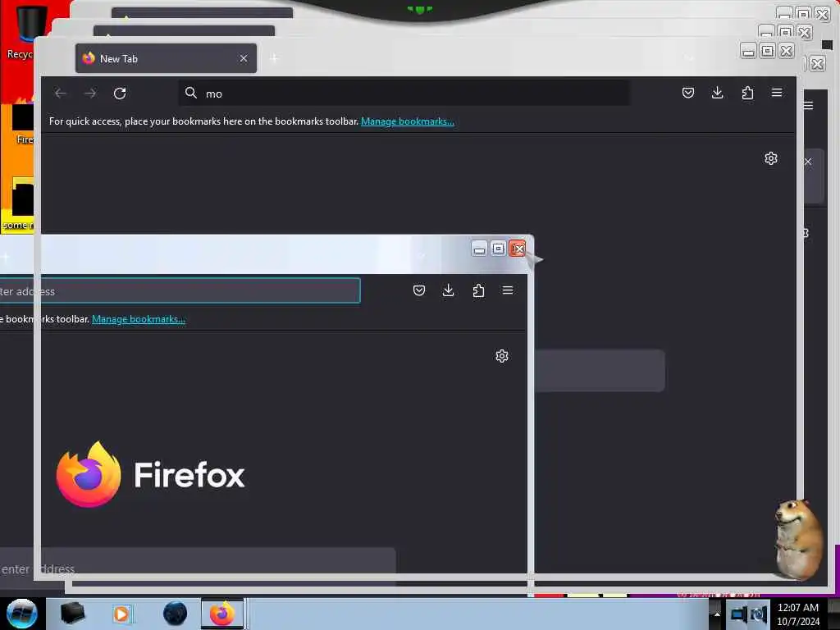Open Pocket in small Firefox window
Viewport: 840px width, 630px height.
pyautogui.click(x=419, y=290)
